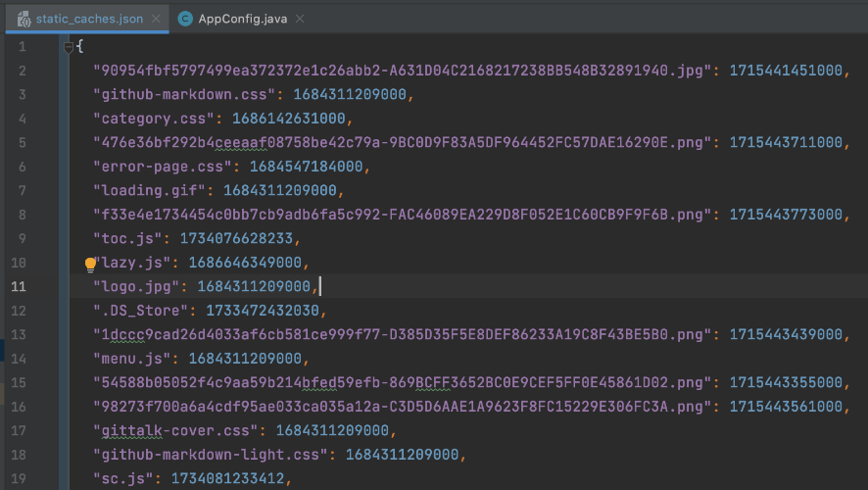Place cursor in "error-page.css" key
The width and height of the screenshot is (868, 490).
coord(155,167)
